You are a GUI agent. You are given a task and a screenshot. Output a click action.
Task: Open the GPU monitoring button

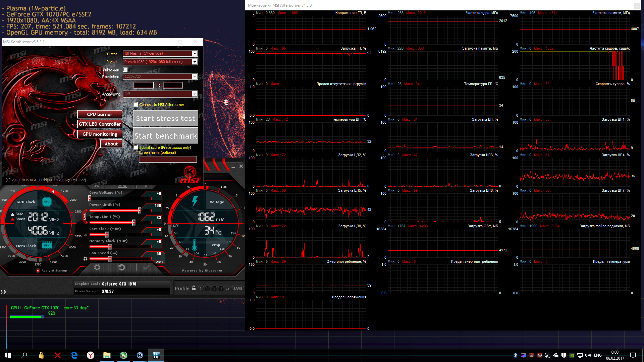100,134
